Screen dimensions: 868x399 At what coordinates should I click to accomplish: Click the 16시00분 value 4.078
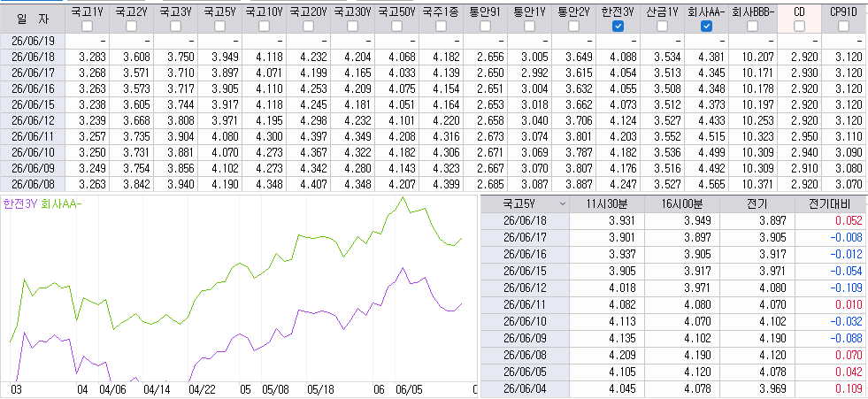click(699, 389)
